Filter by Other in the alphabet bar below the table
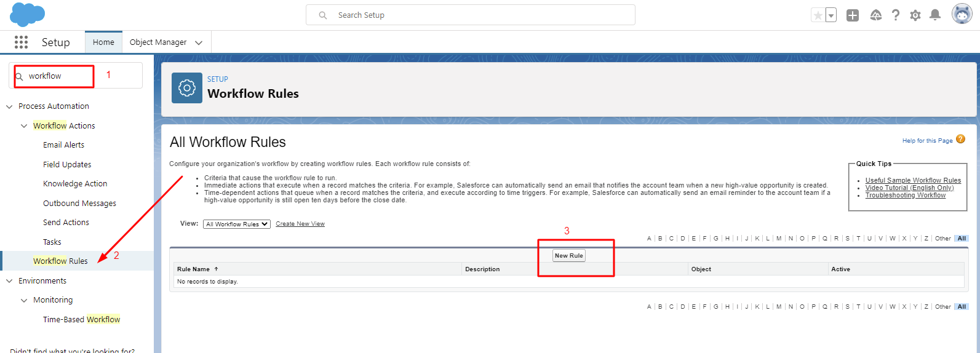 pyautogui.click(x=943, y=307)
